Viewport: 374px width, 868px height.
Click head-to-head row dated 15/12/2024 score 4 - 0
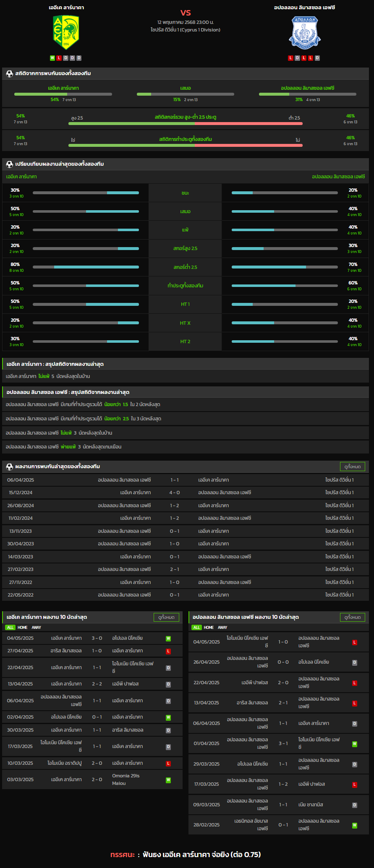[x=186, y=493]
